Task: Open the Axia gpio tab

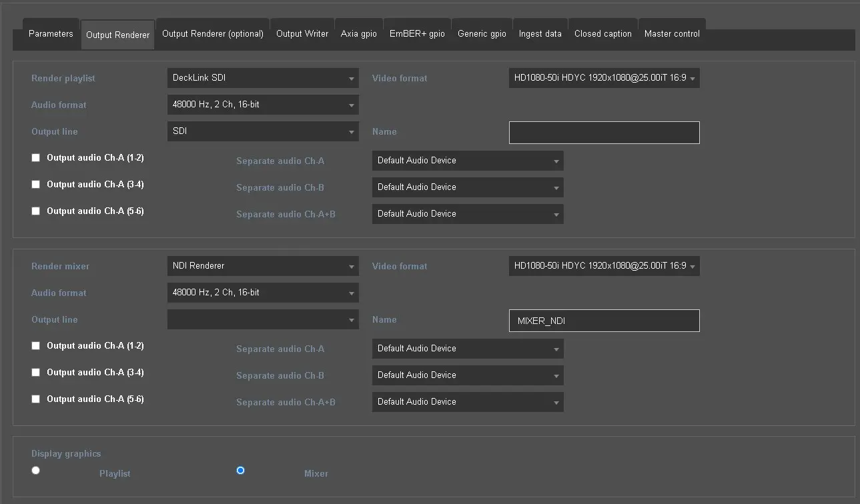Action: 359,34
